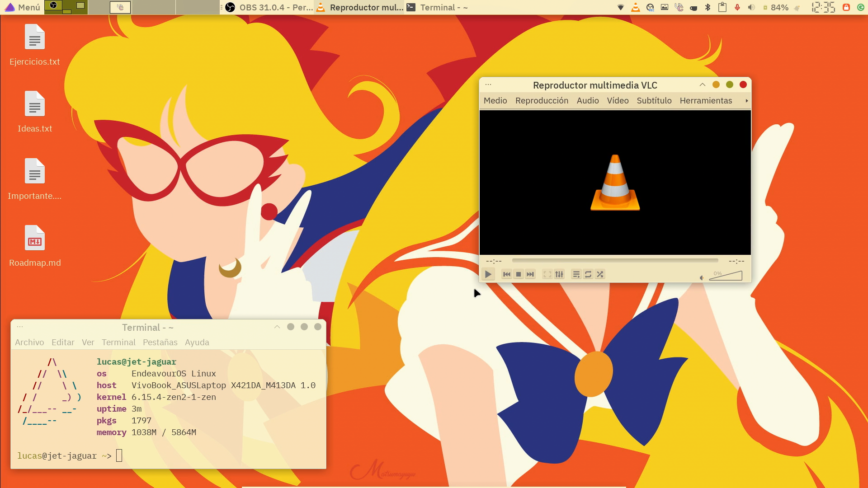Open the Editar menu in Terminal

pyautogui.click(x=63, y=343)
